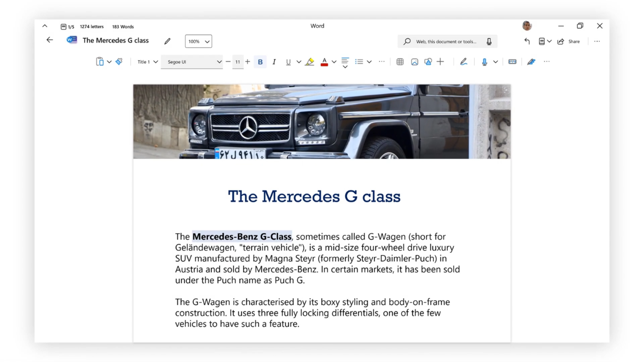Apply the red font color

pyautogui.click(x=324, y=62)
